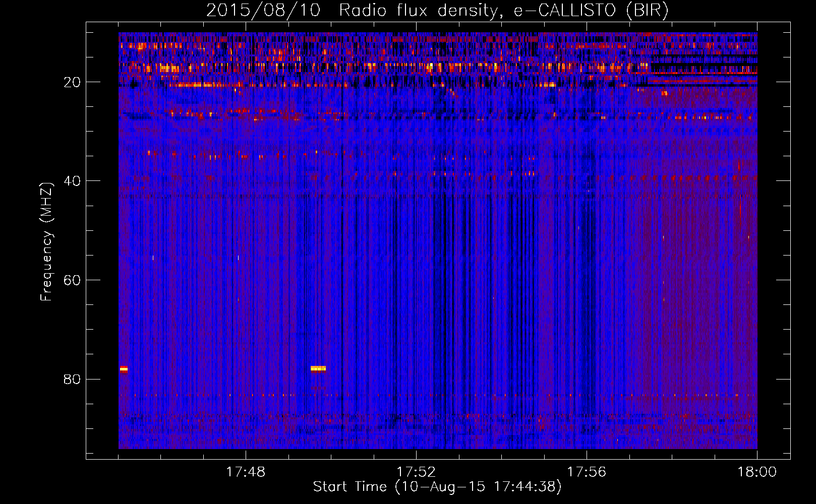
Task: Click the 60 MHz frequency tick label
Action: tap(72, 280)
